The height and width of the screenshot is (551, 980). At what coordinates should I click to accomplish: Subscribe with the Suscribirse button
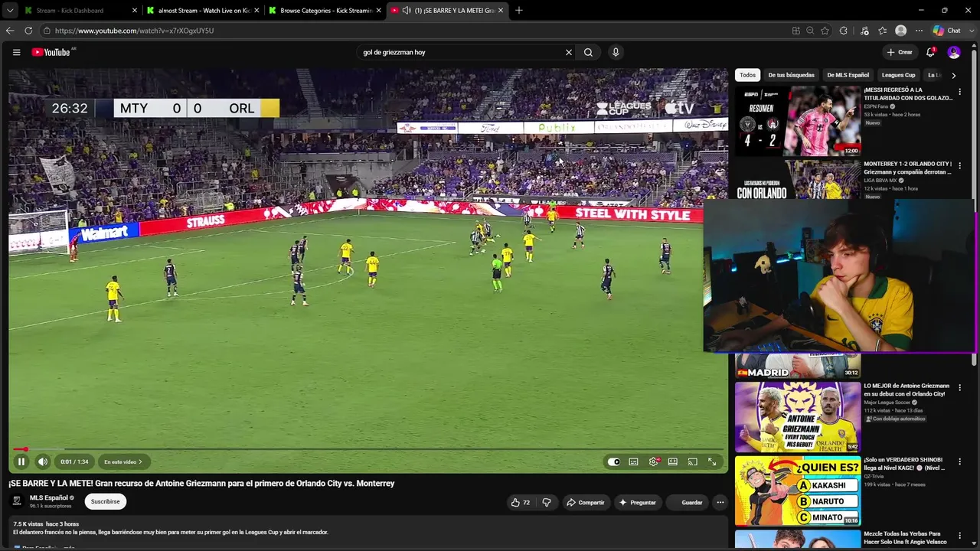106,502
